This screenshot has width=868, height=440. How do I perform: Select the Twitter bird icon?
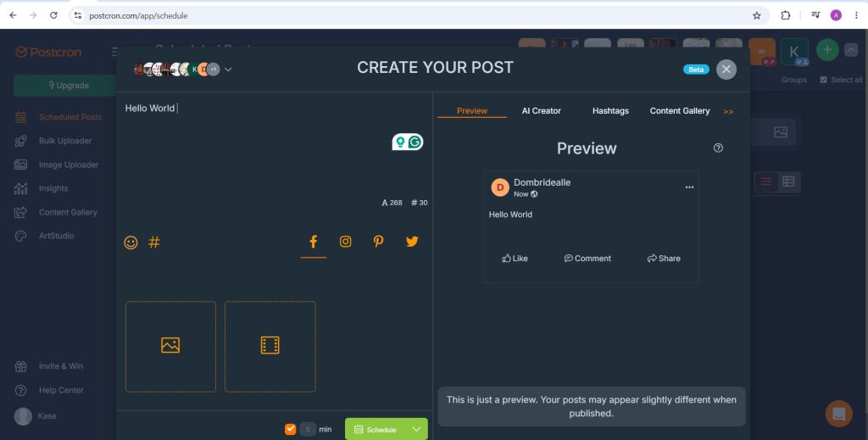(x=412, y=242)
